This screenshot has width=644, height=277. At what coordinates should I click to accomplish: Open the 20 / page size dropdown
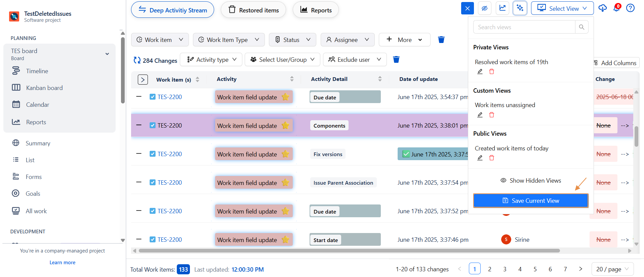(612, 269)
